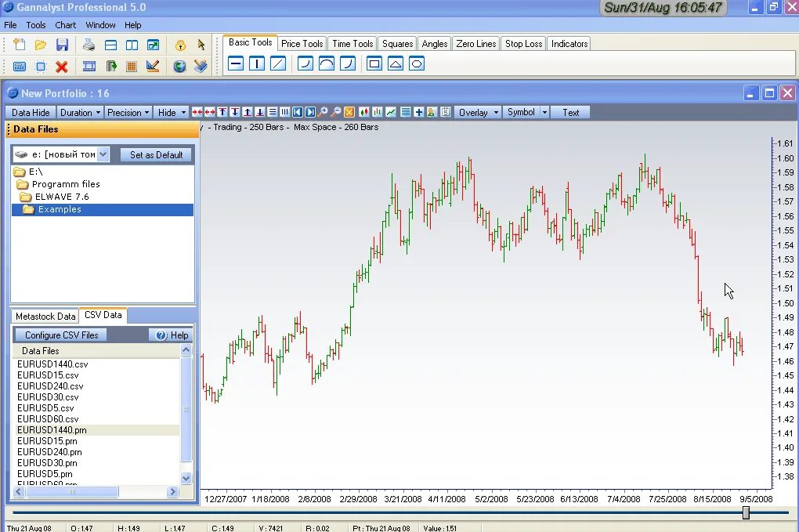Click the new document icon

20,45
